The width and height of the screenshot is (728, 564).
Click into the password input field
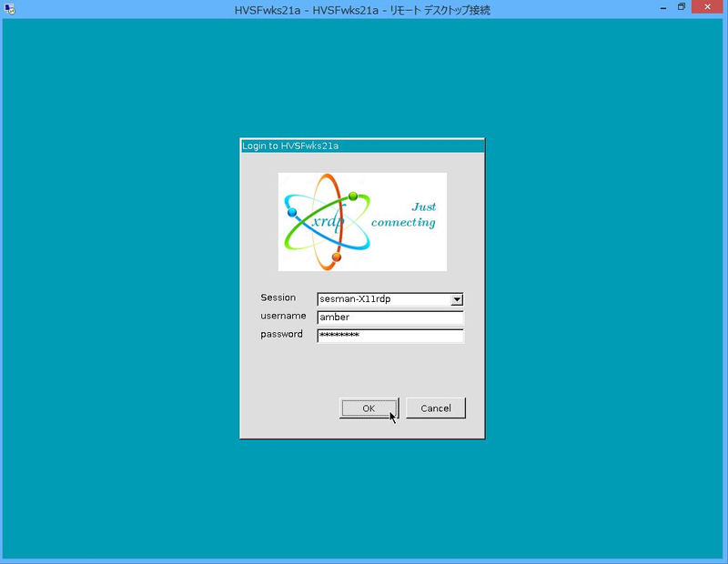[389, 336]
